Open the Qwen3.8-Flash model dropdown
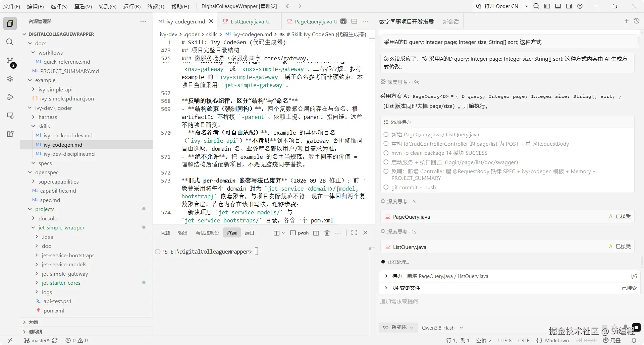644x345 pixels. point(442,328)
